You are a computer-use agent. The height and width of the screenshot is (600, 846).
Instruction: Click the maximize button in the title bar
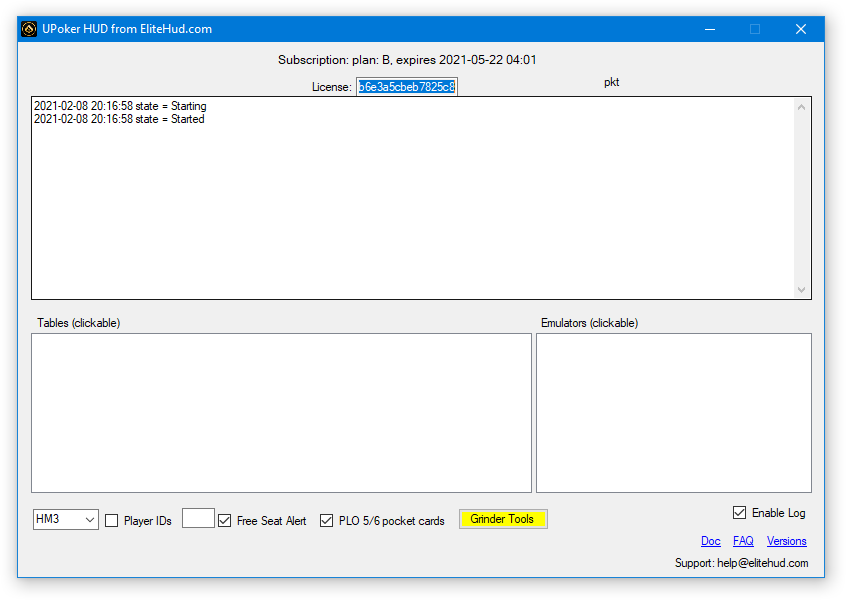[755, 29]
